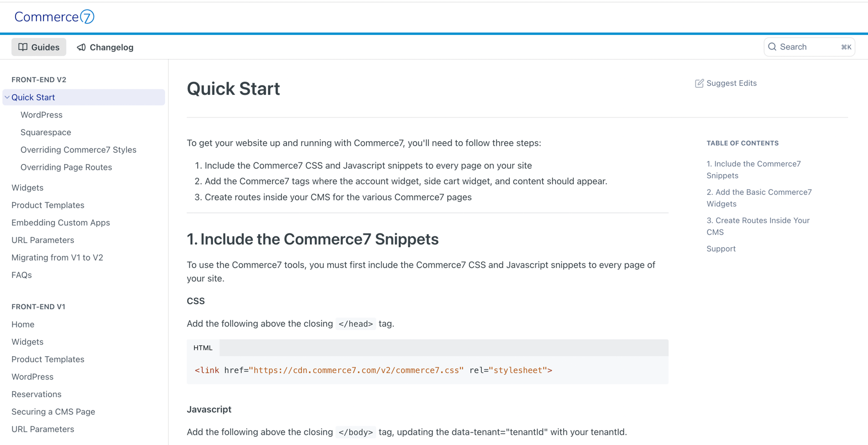Open URL Parameters under Front-End V1

(x=43, y=429)
